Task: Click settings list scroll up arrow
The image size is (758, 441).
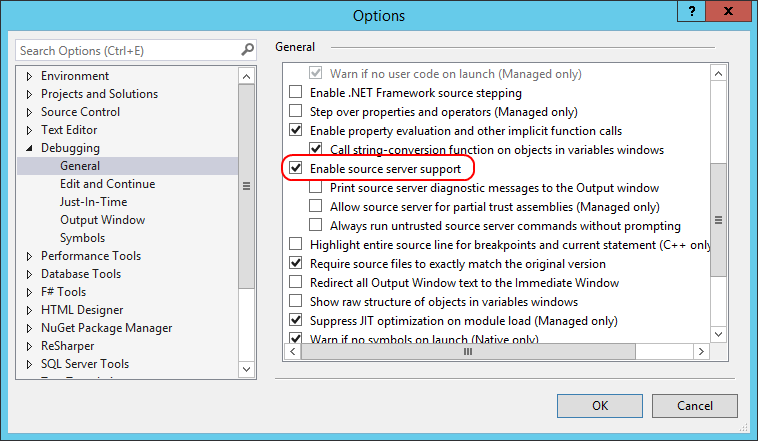Action: (x=718, y=74)
